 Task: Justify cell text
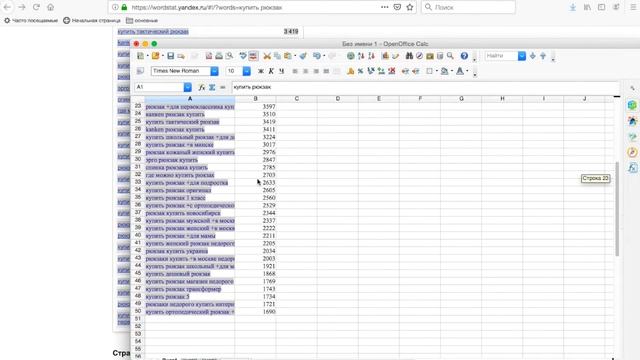326,71
